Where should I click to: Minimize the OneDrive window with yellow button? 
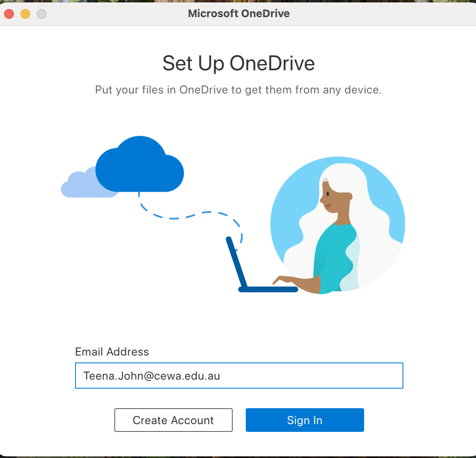tap(25, 13)
